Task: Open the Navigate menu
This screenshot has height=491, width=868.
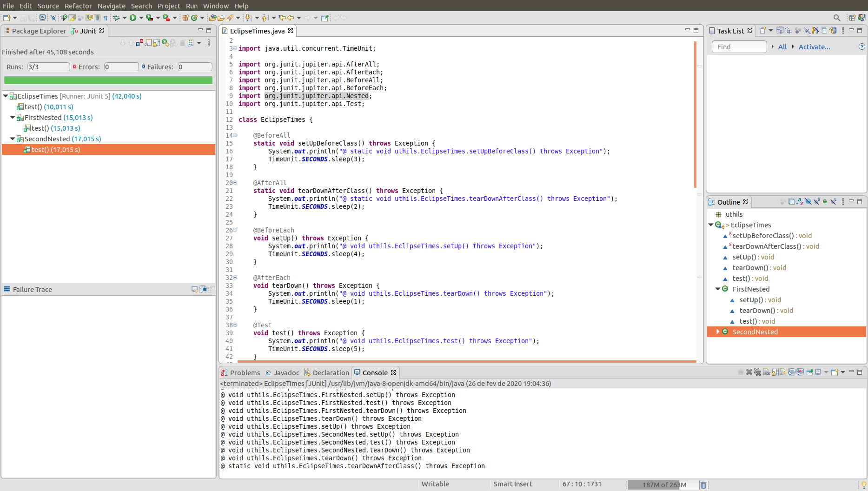Action: tap(112, 6)
